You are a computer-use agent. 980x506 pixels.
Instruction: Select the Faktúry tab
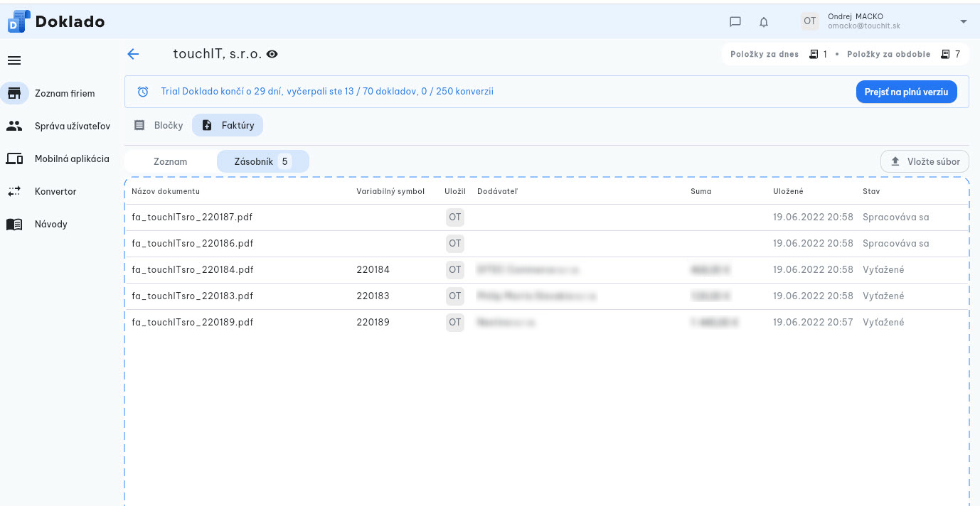pos(228,125)
